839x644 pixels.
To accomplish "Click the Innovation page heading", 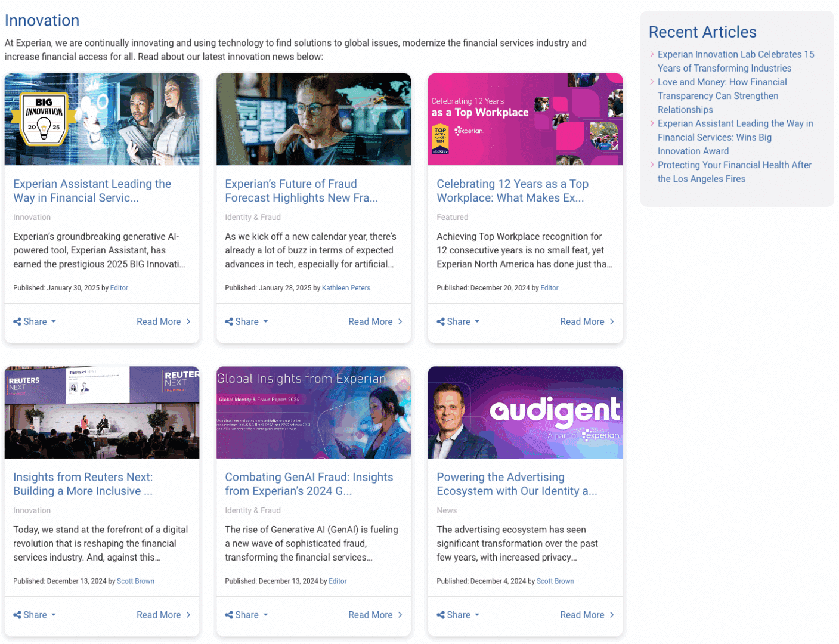I will click(x=42, y=21).
